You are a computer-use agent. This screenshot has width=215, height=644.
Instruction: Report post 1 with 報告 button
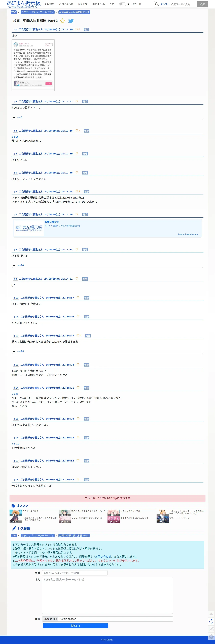86,29
